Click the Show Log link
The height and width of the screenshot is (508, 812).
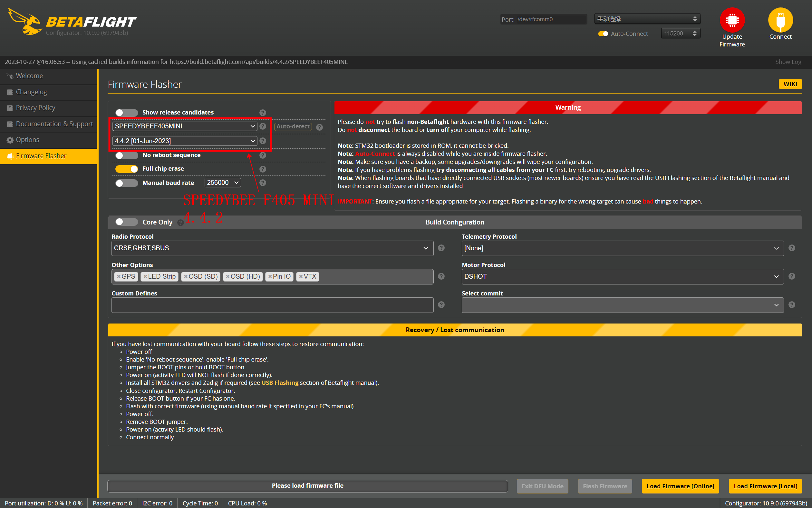(788, 62)
